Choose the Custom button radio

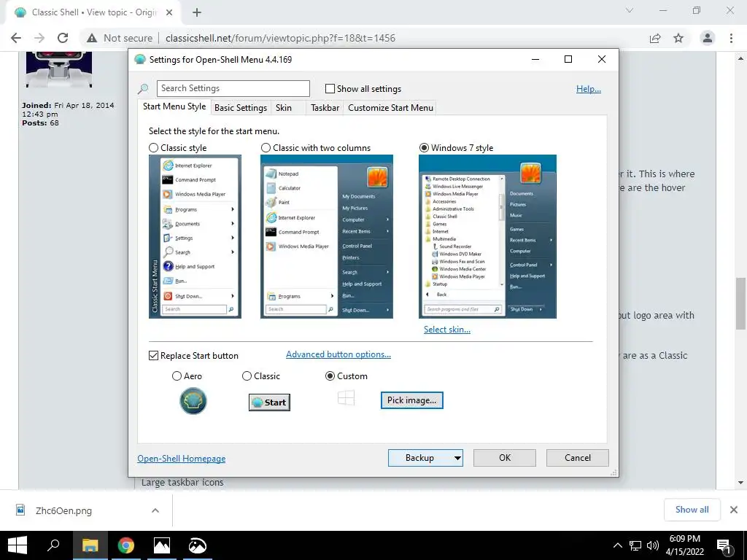point(330,376)
